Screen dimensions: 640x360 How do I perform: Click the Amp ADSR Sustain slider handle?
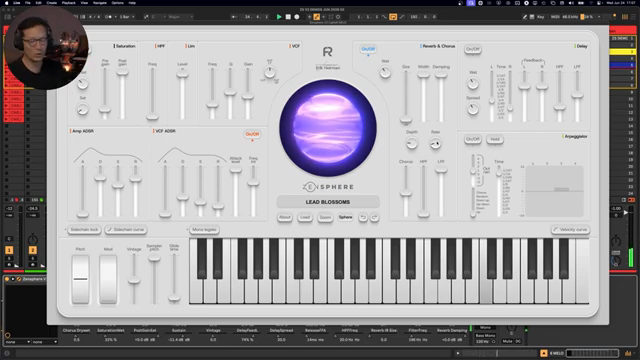118,185
